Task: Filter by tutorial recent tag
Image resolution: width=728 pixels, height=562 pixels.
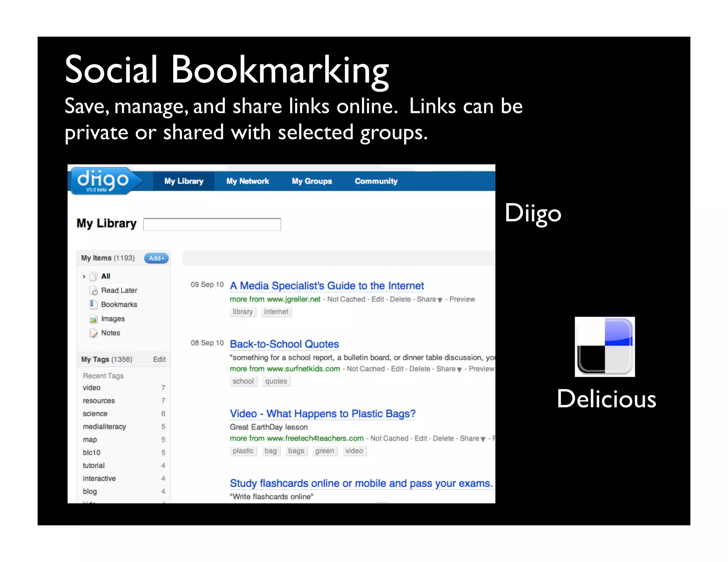Action: tap(93, 466)
